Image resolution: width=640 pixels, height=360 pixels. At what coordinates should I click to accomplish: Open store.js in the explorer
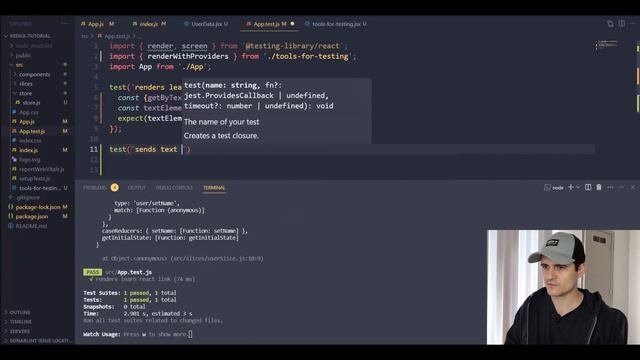(31, 102)
